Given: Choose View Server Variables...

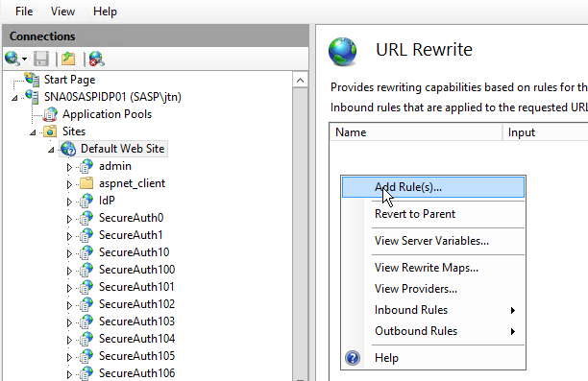Looking at the screenshot, I should click(433, 241).
